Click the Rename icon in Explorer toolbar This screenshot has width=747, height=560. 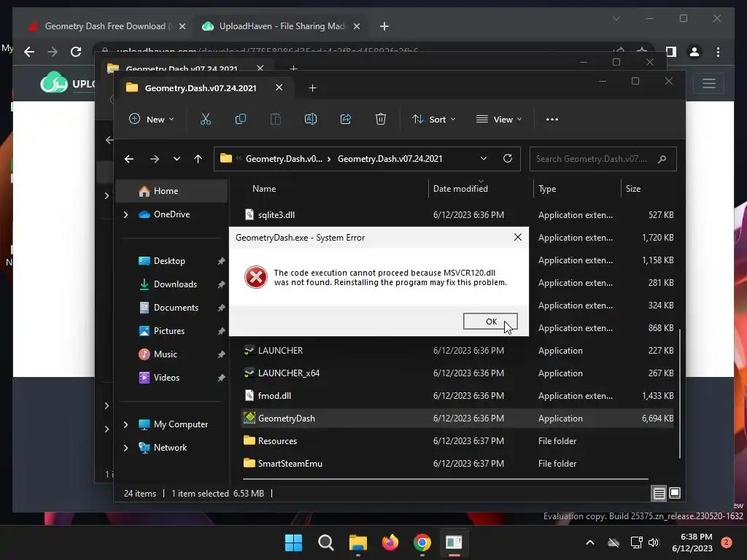click(x=311, y=119)
